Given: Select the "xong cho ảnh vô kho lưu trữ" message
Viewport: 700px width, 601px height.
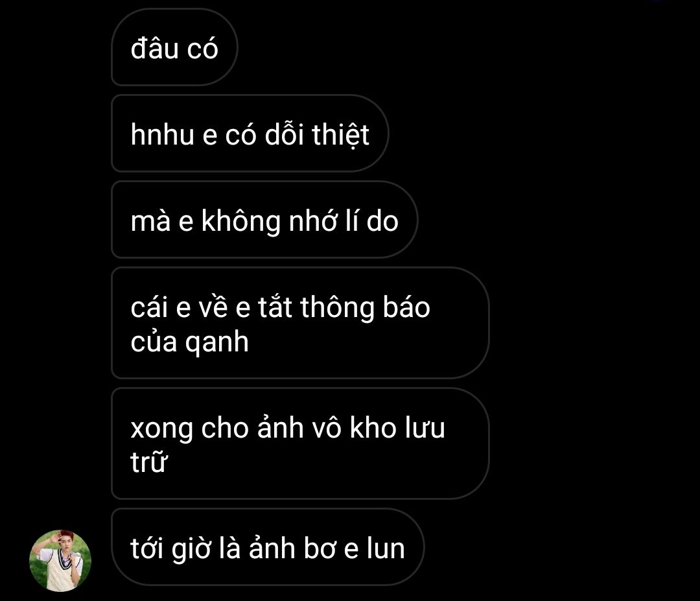Looking at the screenshot, I should 300,443.
